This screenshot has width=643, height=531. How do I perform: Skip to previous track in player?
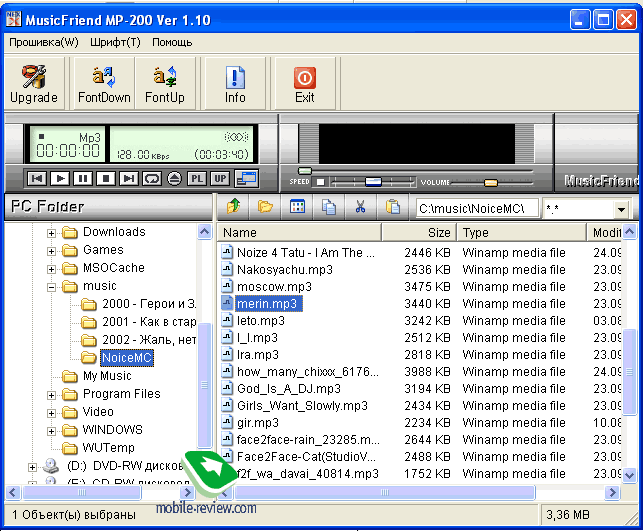(37, 178)
